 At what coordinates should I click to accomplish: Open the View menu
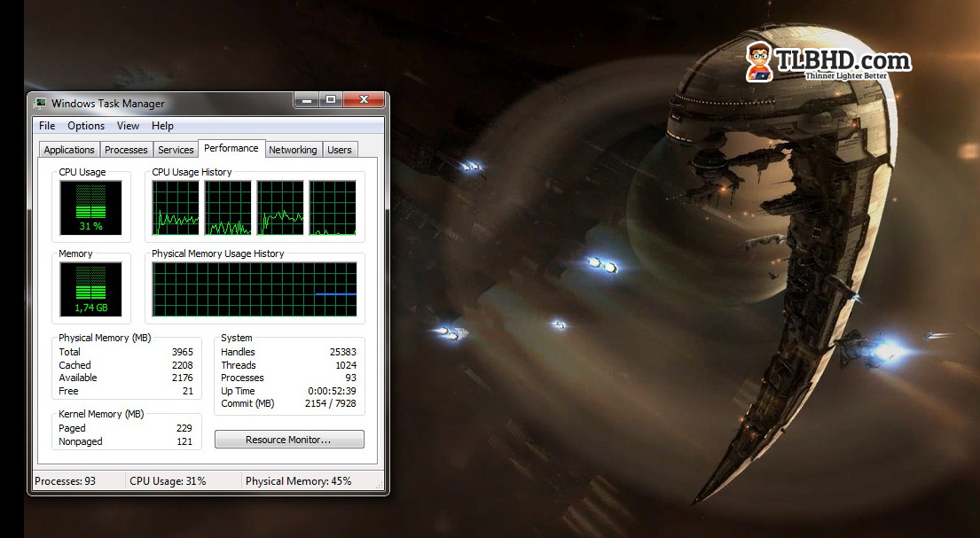click(x=128, y=126)
